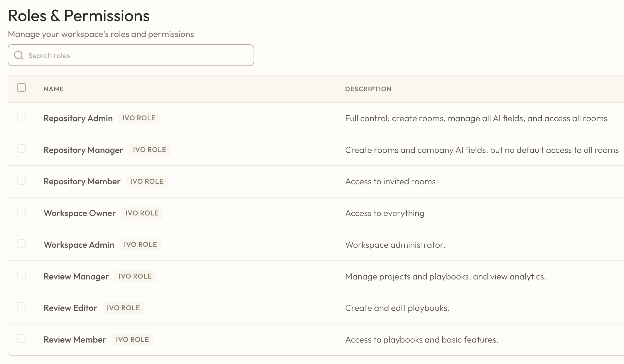Click IVO ROLE badge beside Repository Manager
Viewport: 624px width, 364px height.
(x=149, y=150)
